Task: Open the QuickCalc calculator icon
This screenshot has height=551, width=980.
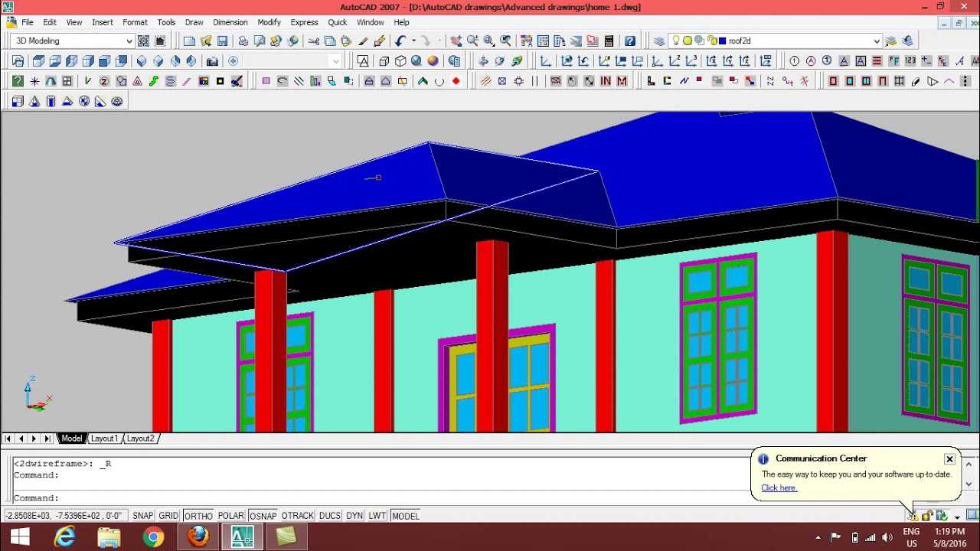Action: click(609, 41)
